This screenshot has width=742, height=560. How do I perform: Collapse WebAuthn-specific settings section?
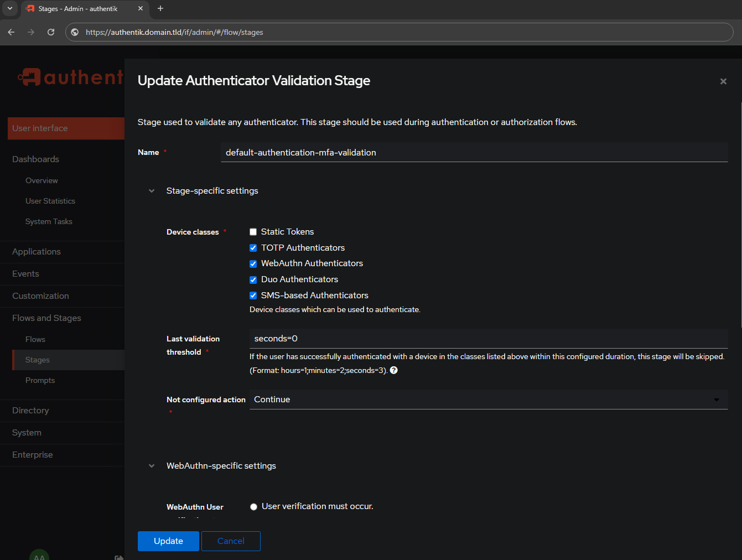(x=152, y=466)
